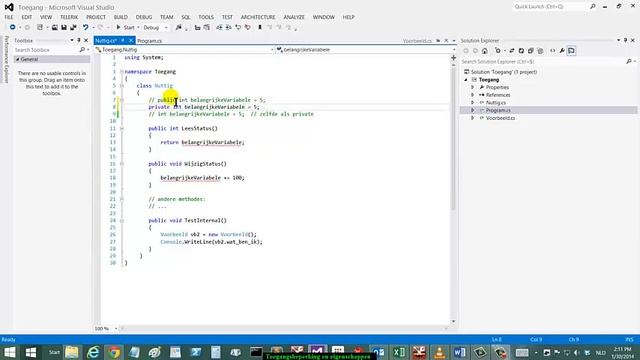This screenshot has height=360, width=640.
Task: Expand the Properties node in Solution Explorer
Action: point(473,87)
